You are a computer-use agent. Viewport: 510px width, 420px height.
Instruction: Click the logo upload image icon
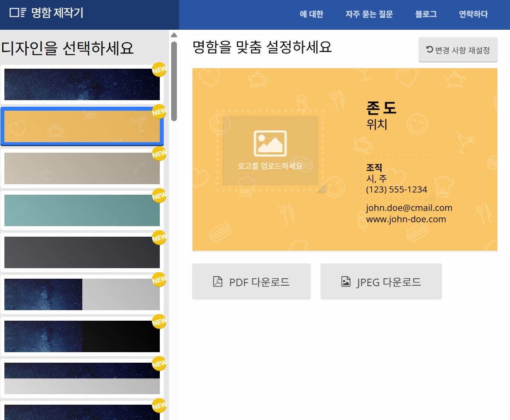coord(270,143)
